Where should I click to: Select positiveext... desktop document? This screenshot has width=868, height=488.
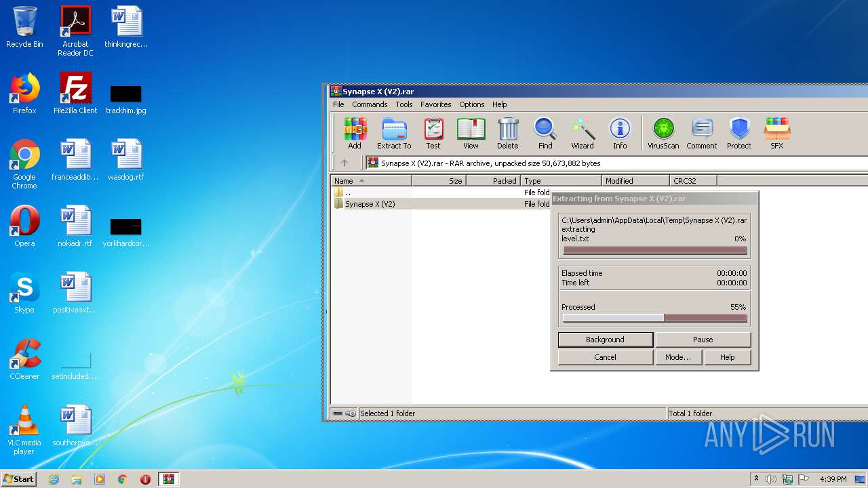(x=75, y=293)
